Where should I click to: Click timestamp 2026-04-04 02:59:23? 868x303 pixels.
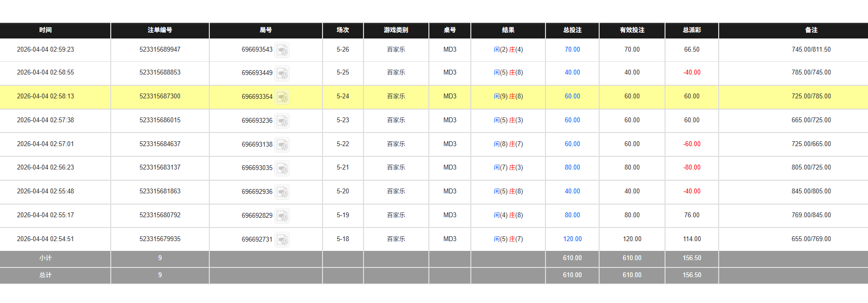pos(45,50)
